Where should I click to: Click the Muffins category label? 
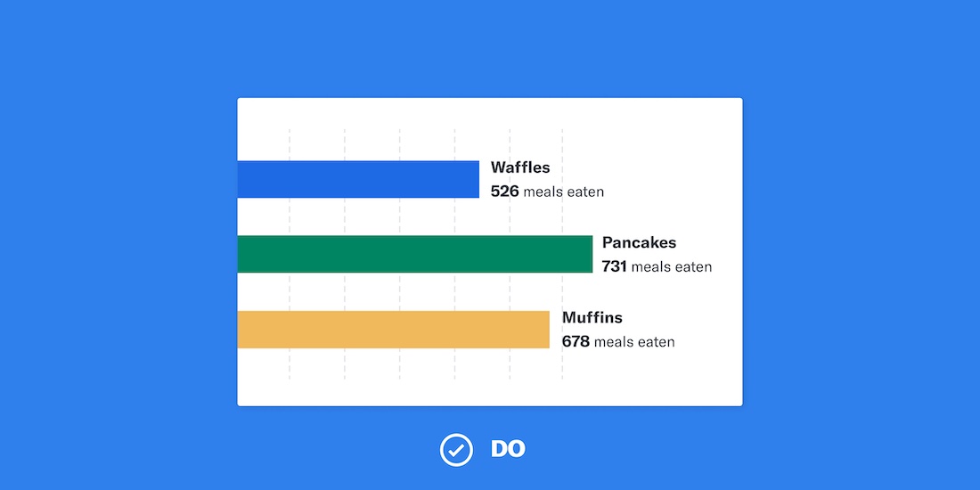[x=592, y=318]
